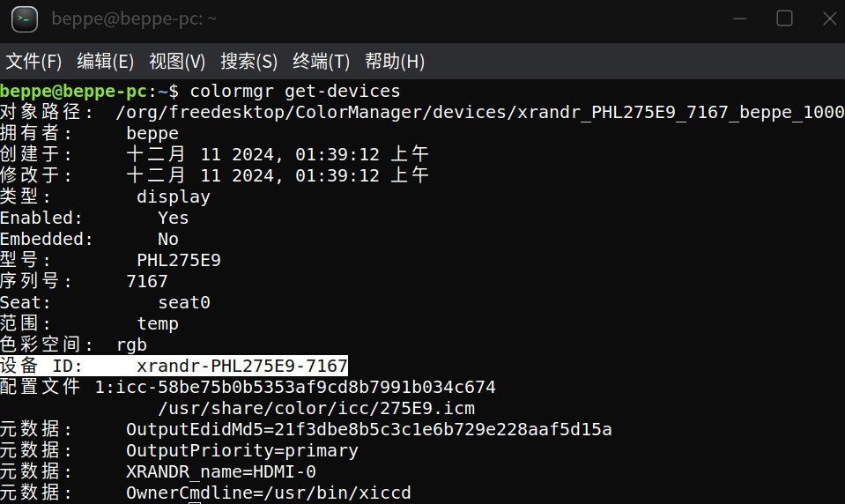845x504 pixels.
Task: Open the 搜索(S) menu
Action: 248,62
